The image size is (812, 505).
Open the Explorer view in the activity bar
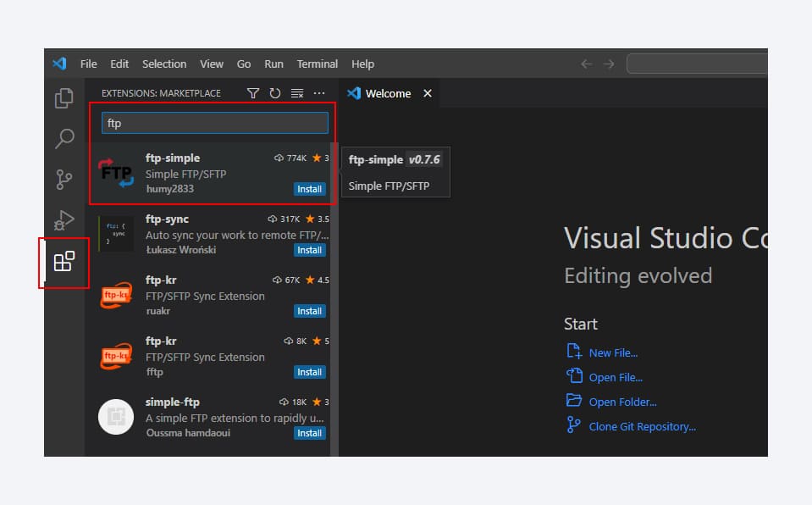(64, 98)
